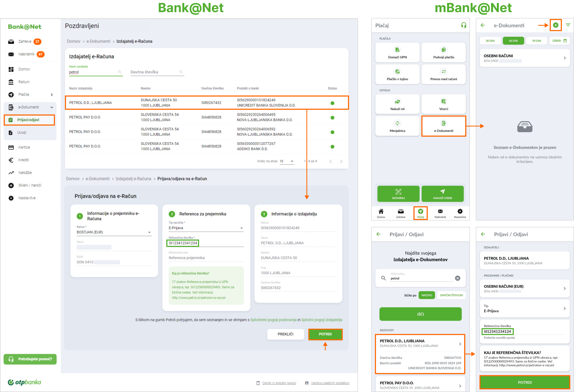Click previous page arrow in issuer table
Viewport: 574px width, 392px height.
(331, 161)
